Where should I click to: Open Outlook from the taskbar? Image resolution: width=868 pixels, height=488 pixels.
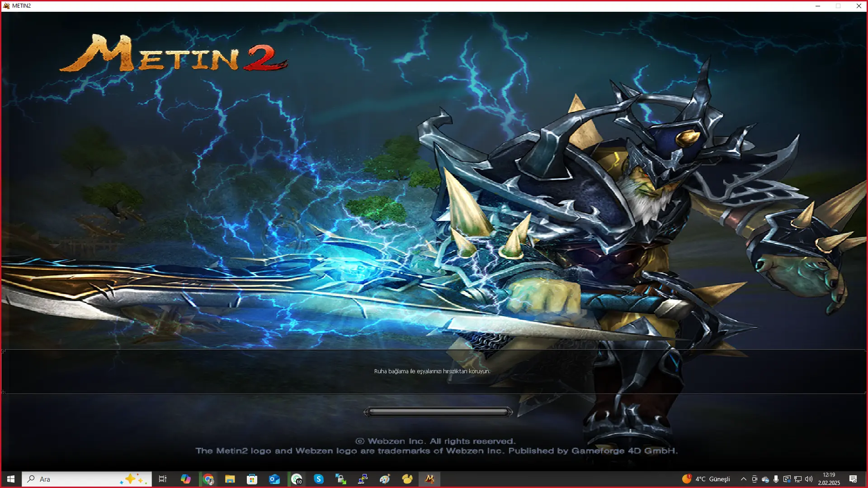tap(274, 479)
